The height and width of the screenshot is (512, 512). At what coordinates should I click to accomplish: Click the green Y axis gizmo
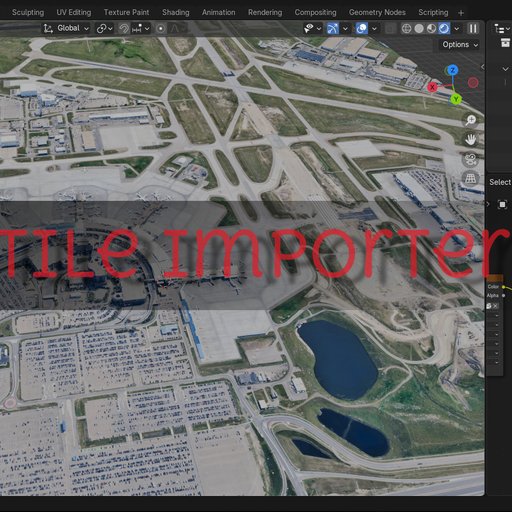[456, 99]
